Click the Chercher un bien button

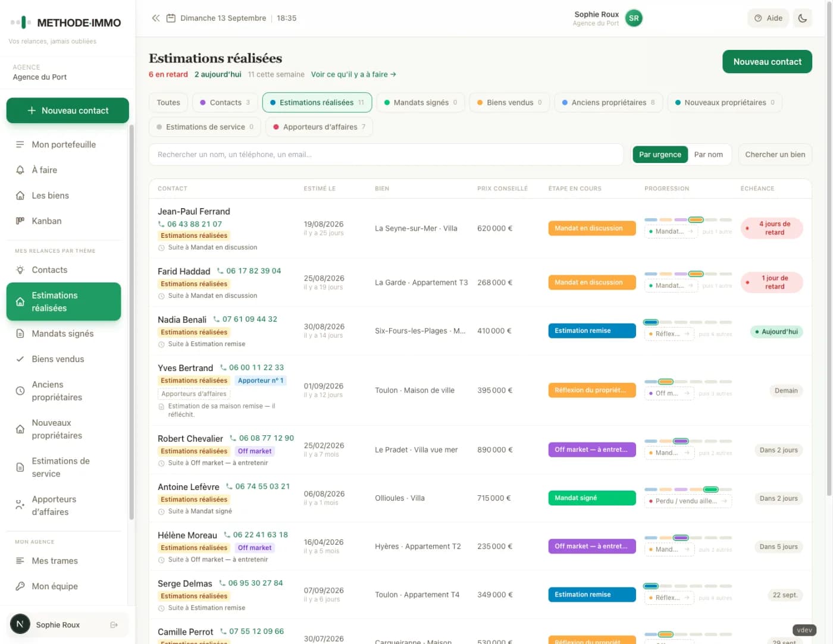(x=775, y=155)
